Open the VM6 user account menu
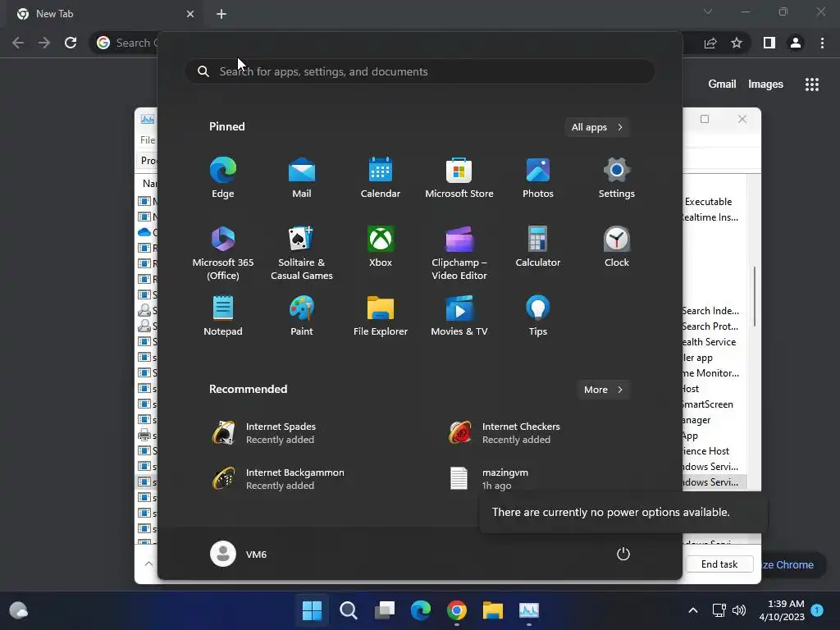 (x=239, y=554)
